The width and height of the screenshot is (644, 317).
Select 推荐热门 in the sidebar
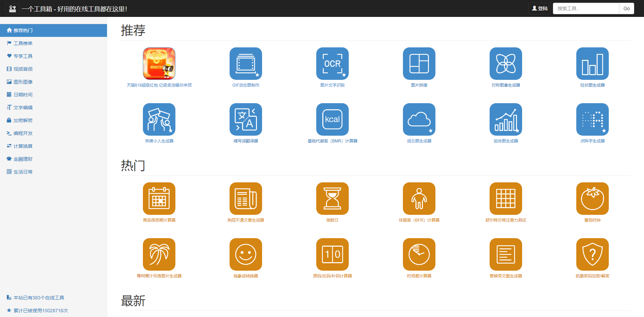pyautogui.click(x=23, y=30)
